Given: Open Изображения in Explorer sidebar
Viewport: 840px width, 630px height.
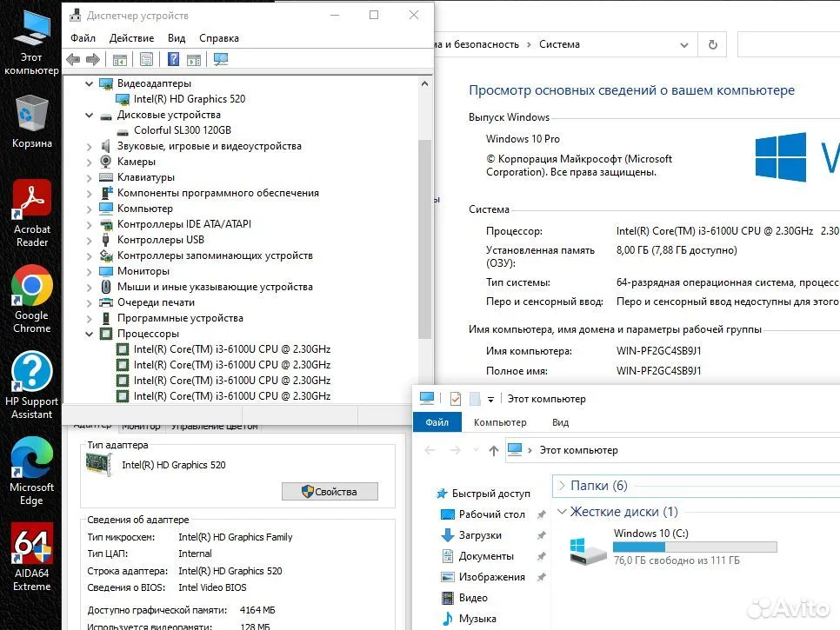Looking at the screenshot, I should click(491, 577).
